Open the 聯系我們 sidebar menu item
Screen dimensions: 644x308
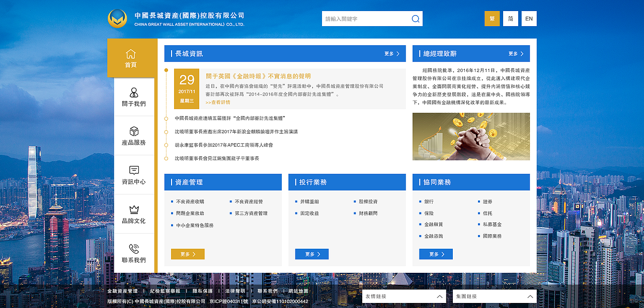(134, 253)
